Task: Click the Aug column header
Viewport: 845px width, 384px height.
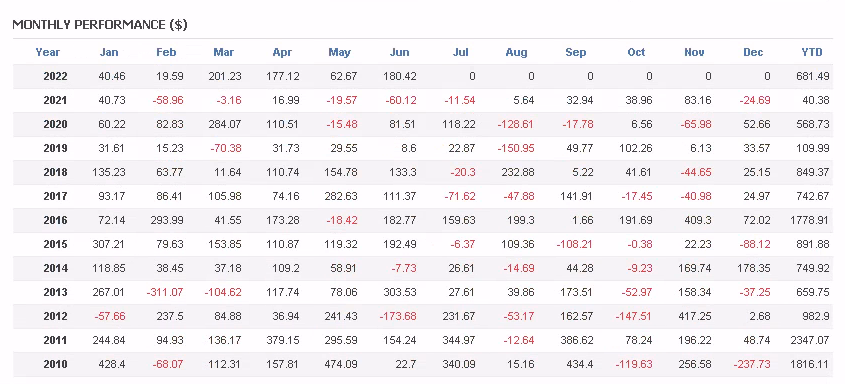Action: [x=516, y=52]
